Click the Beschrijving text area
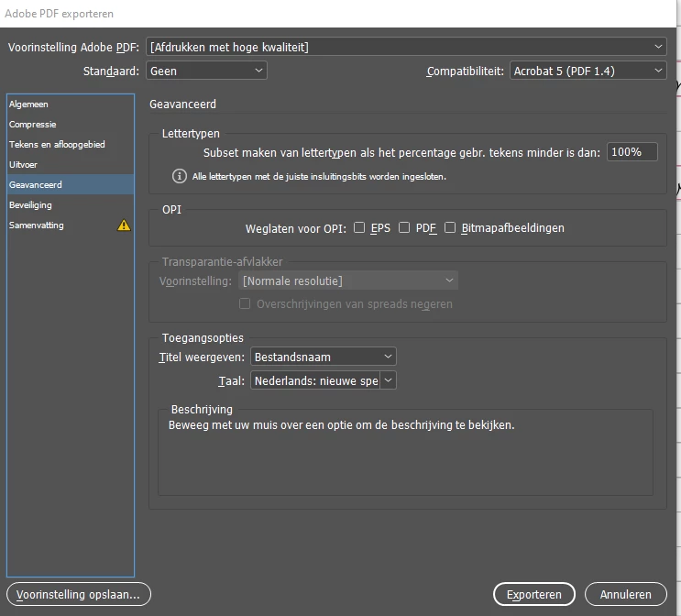The image size is (681, 616). (x=406, y=454)
